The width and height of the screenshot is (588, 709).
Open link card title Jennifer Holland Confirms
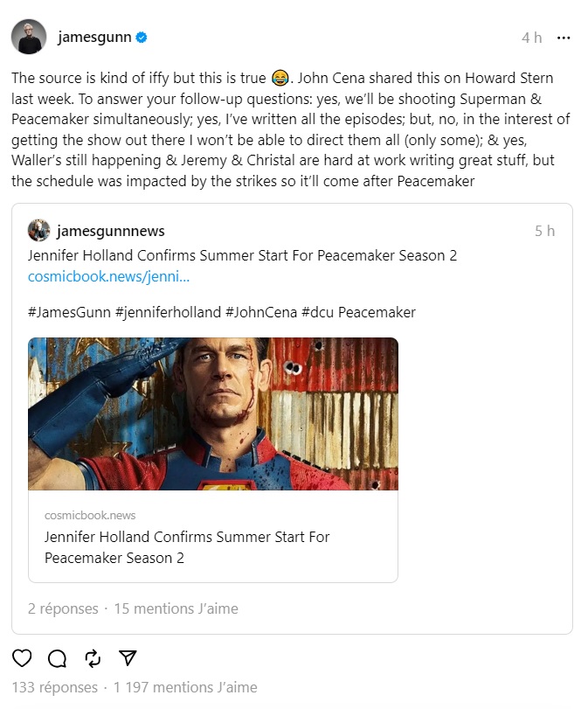pos(187,547)
